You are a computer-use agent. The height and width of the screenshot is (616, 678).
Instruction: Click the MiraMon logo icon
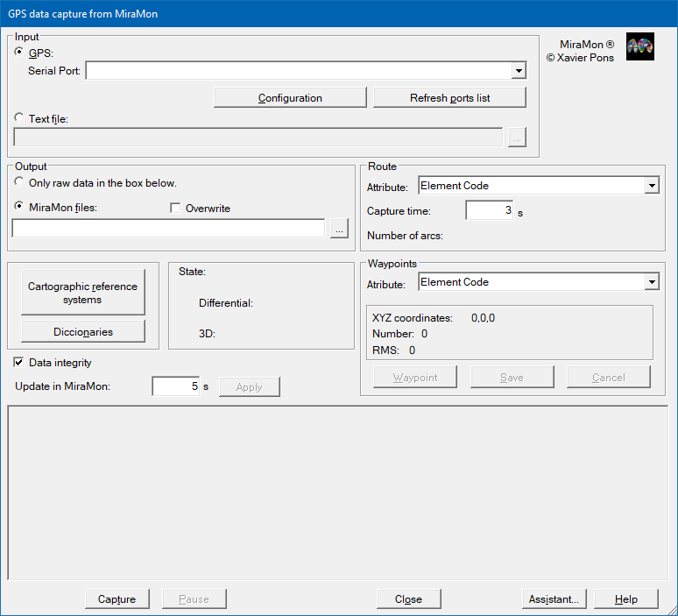click(640, 47)
